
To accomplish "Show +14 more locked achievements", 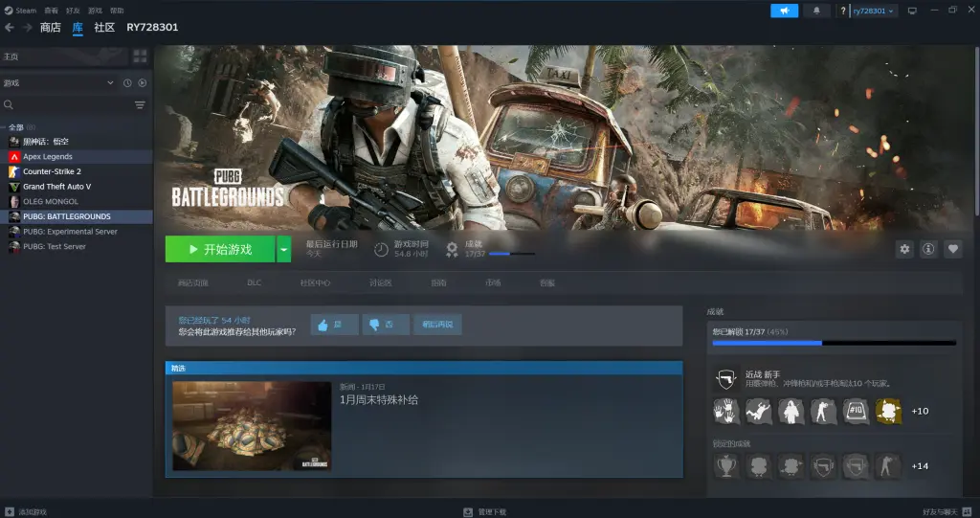I will (920, 466).
